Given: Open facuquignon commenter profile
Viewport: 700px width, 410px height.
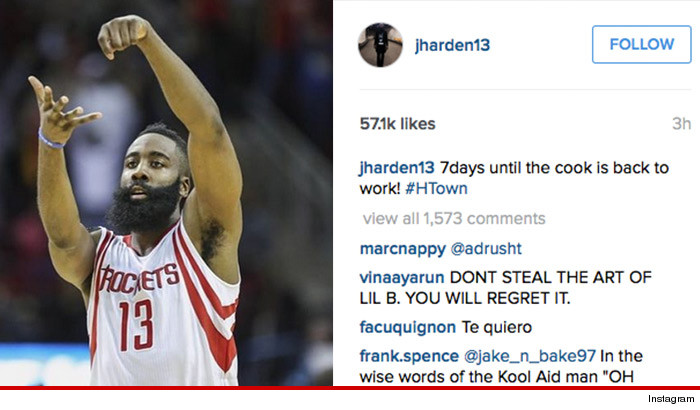Looking at the screenshot, I should click(x=408, y=327).
